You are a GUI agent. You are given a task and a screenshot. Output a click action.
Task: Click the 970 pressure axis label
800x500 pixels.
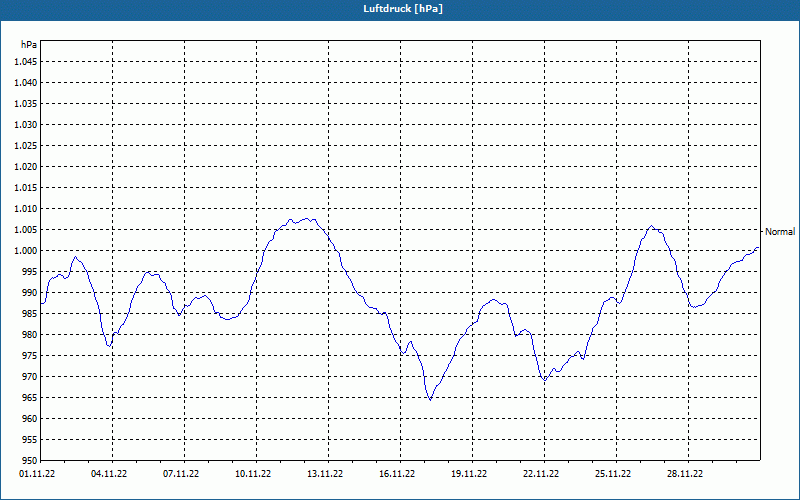pyautogui.click(x=30, y=377)
